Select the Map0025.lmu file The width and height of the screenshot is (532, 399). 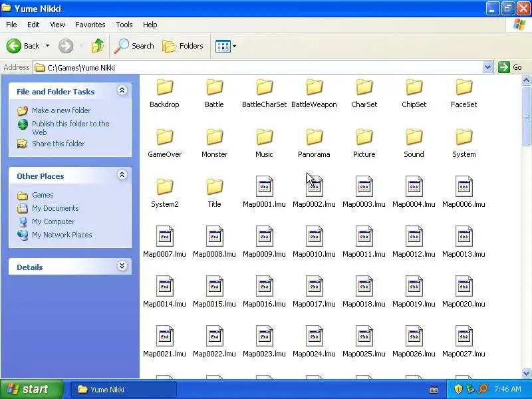point(364,342)
